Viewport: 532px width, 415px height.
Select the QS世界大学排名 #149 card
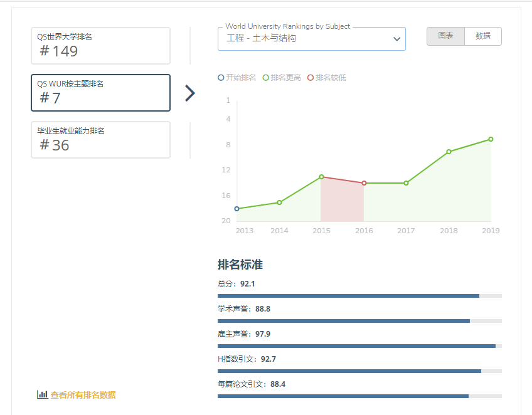100,46
